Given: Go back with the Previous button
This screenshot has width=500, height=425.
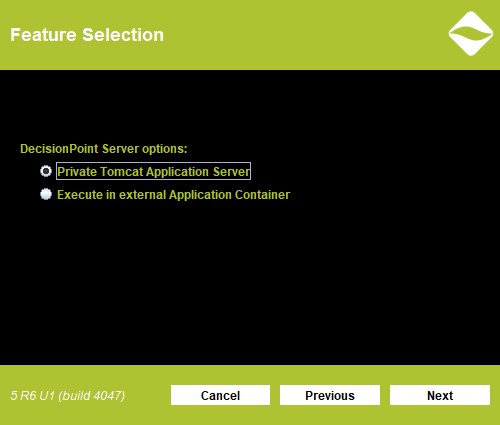Looking at the screenshot, I should point(330,395).
